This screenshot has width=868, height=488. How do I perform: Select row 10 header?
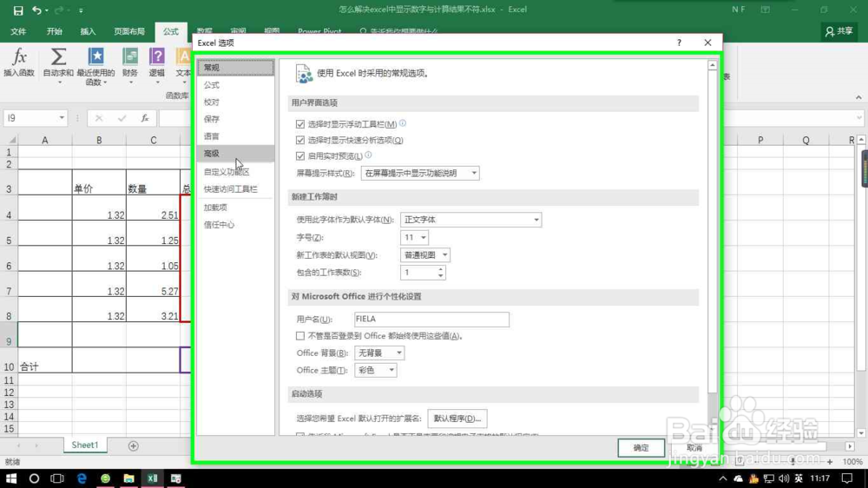(x=9, y=360)
